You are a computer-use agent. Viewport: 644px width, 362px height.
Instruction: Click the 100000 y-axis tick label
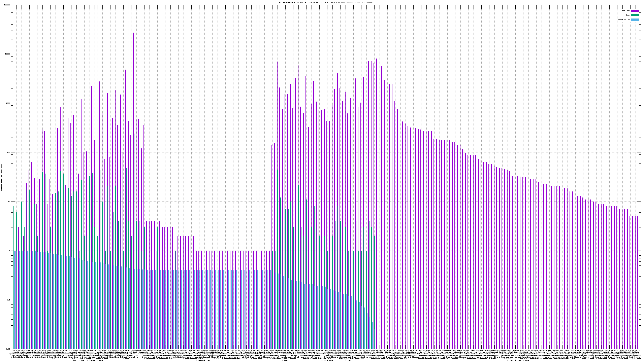click(7, 5)
